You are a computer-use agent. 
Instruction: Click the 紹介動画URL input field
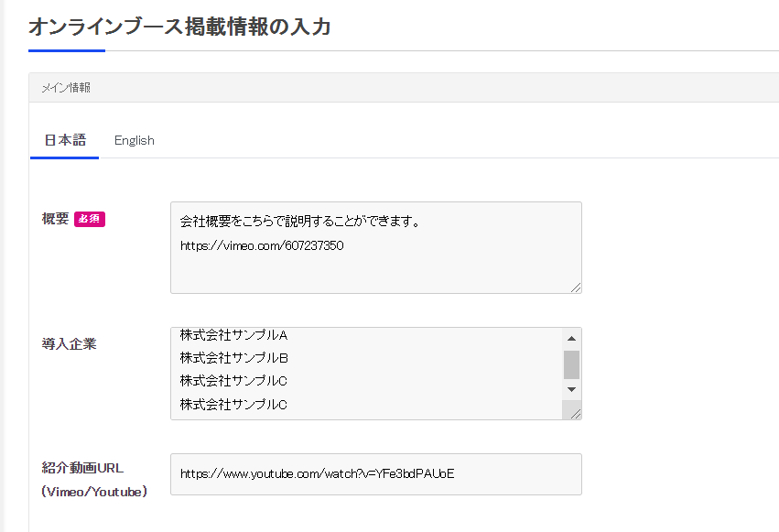(376, 474)
